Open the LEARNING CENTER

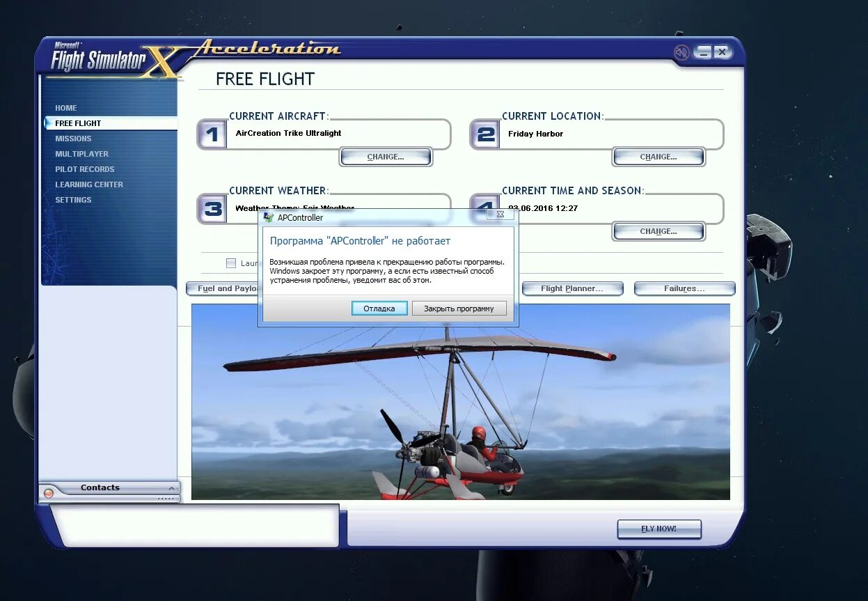[x=89, y=185]
